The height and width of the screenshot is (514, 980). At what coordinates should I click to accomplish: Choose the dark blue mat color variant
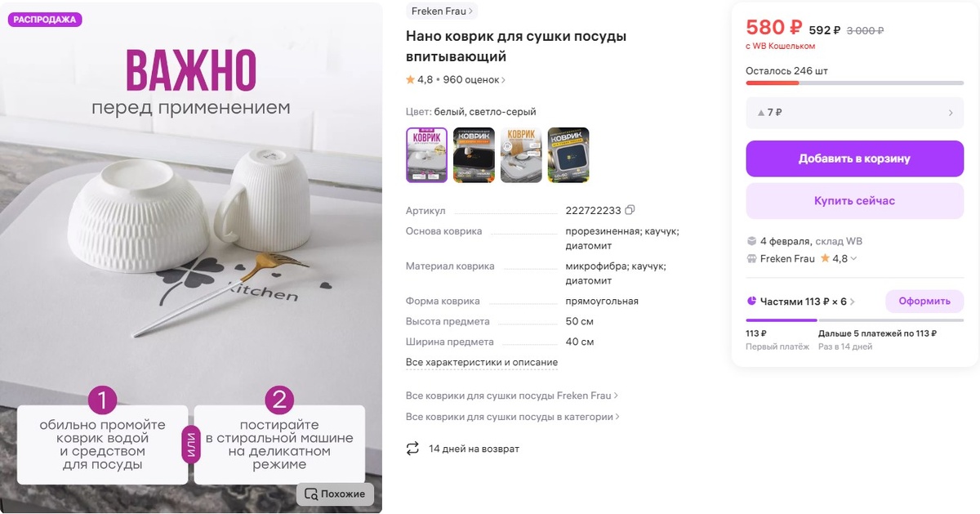568,154
